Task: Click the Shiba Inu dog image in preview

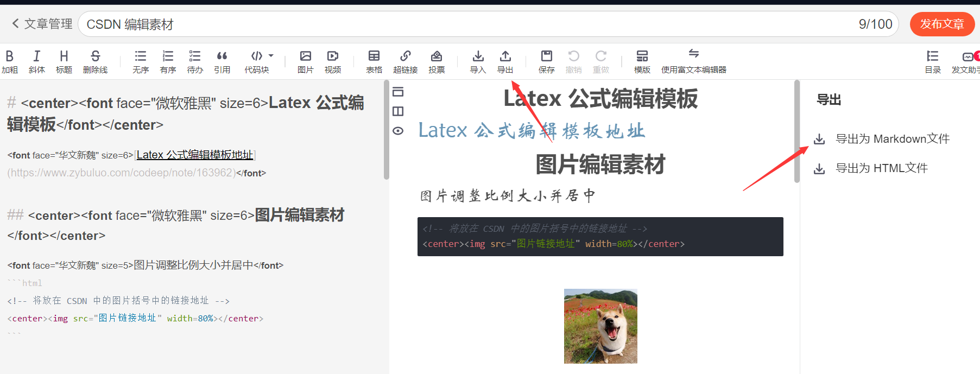Action: point(600,326)
